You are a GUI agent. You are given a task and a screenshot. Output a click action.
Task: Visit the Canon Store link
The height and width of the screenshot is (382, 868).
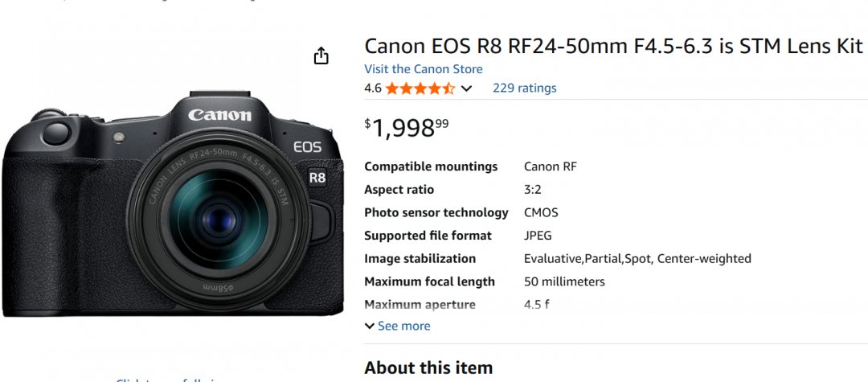(x=424, y=69)
